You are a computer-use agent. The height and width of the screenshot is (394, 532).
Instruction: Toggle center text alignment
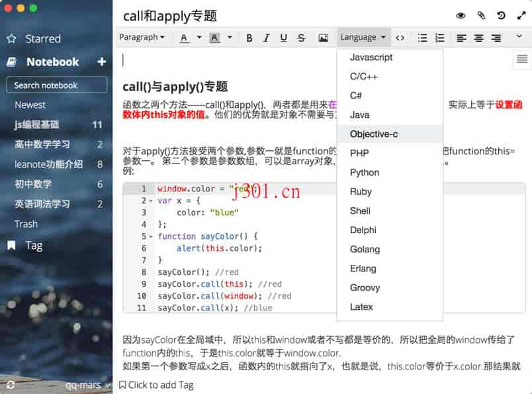(478, 38)
